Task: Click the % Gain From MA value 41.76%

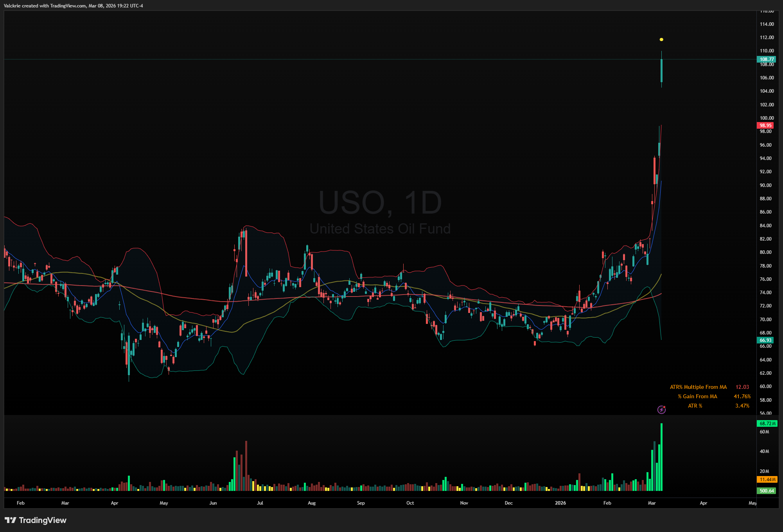Action: [x=742, y=396]
